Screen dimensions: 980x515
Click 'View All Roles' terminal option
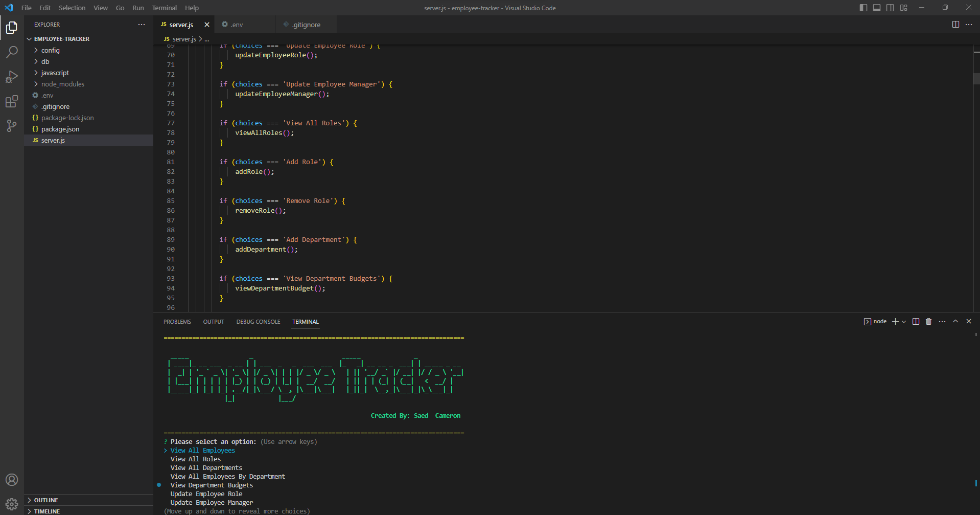pos(196,459)
